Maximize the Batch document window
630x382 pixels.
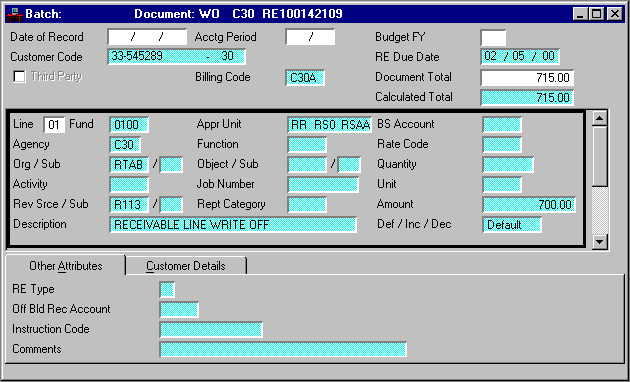tap(596, 14)
